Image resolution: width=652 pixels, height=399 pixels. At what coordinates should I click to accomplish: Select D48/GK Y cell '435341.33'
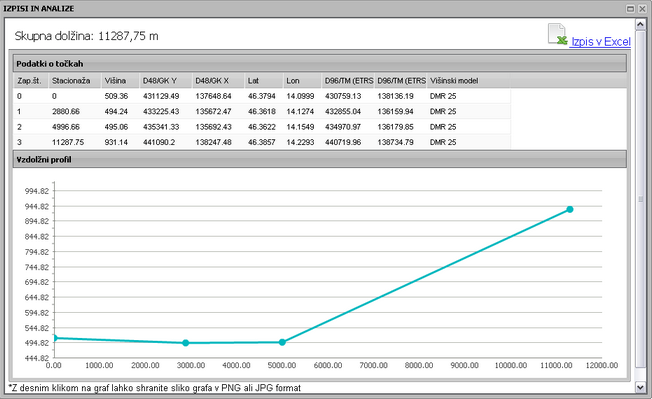tap(161, 127)
